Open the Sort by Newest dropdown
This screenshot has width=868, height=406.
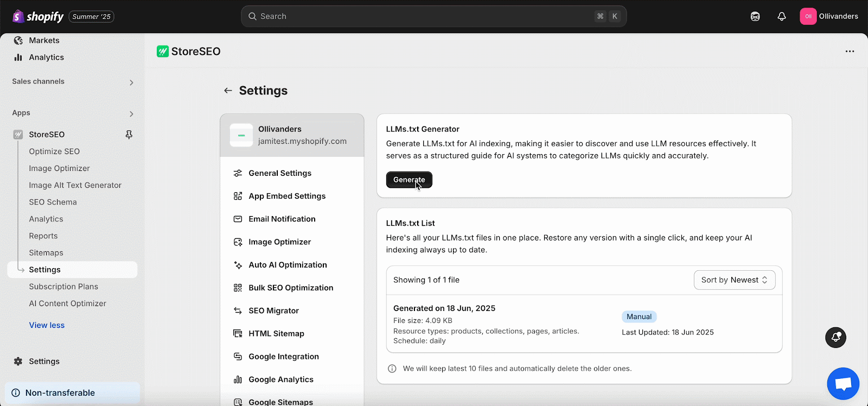(735, 280)
